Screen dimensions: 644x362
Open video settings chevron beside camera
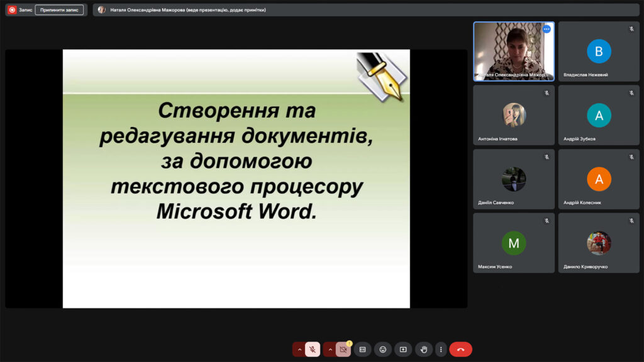pyautogui.click(x=330, y=349)
